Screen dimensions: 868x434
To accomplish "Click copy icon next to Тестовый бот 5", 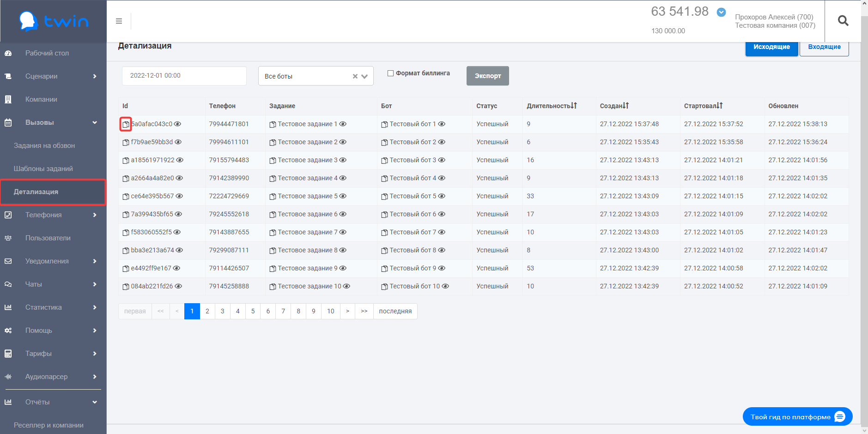I will (384, 196).
